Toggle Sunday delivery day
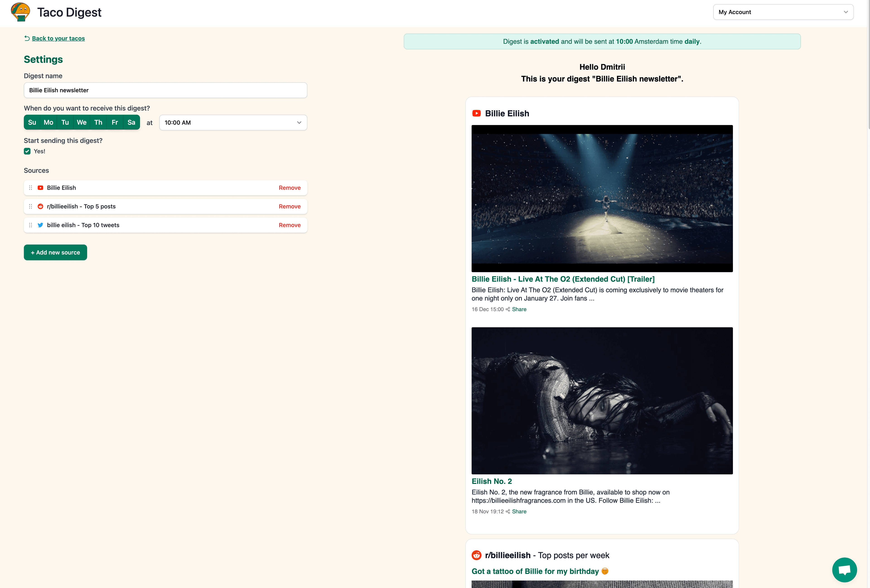Screen dimensions: 870x588 pyautogui.click(x=32, y=122)
